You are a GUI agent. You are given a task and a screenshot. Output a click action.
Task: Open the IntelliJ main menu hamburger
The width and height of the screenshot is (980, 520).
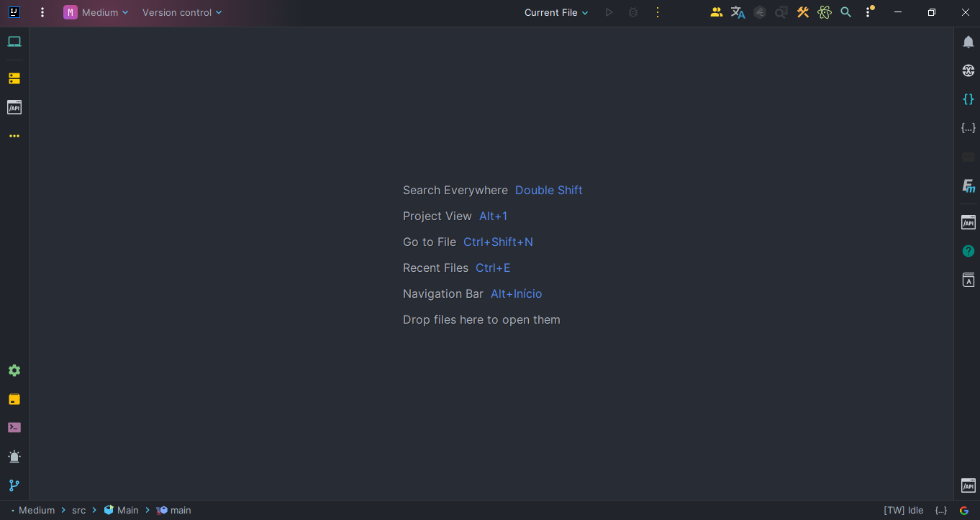(42, 12)
